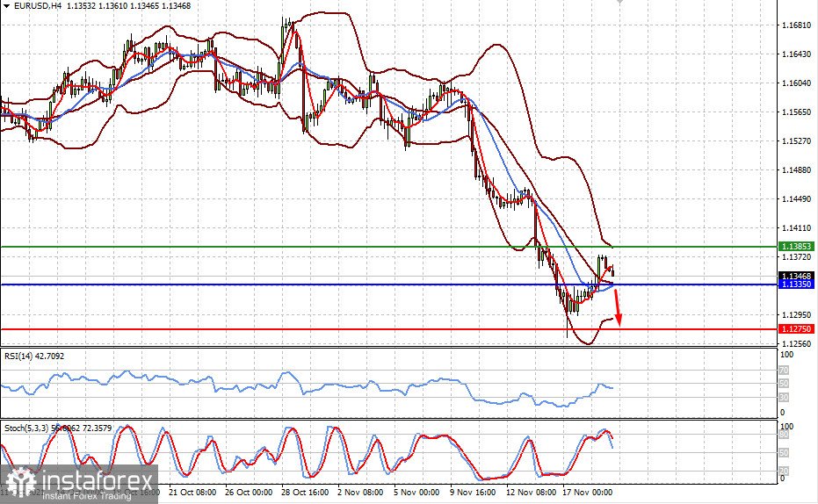Select the green 1.13853 price level label
The width and height of the screenshot is (818, 504).
tap(796, 246)
